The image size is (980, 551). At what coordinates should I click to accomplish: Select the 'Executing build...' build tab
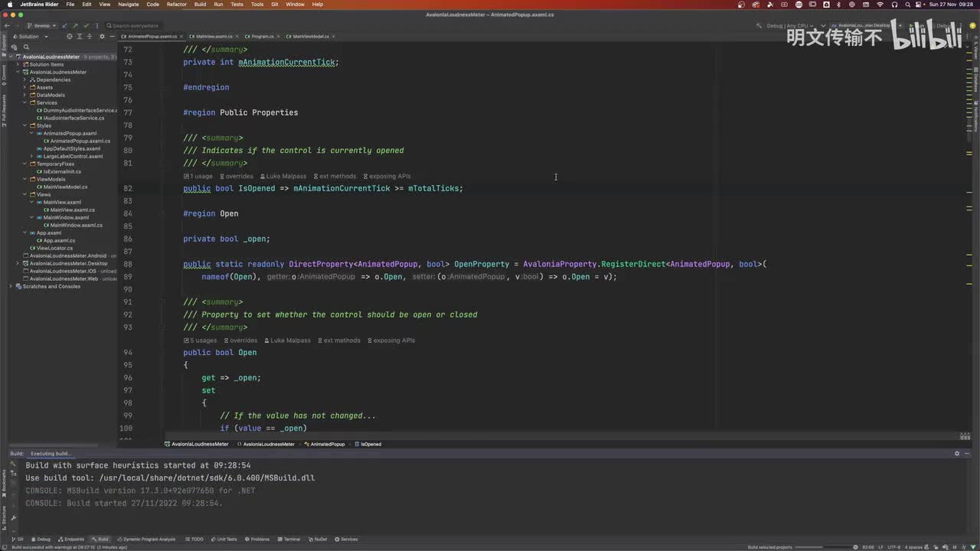click(51, 453)
